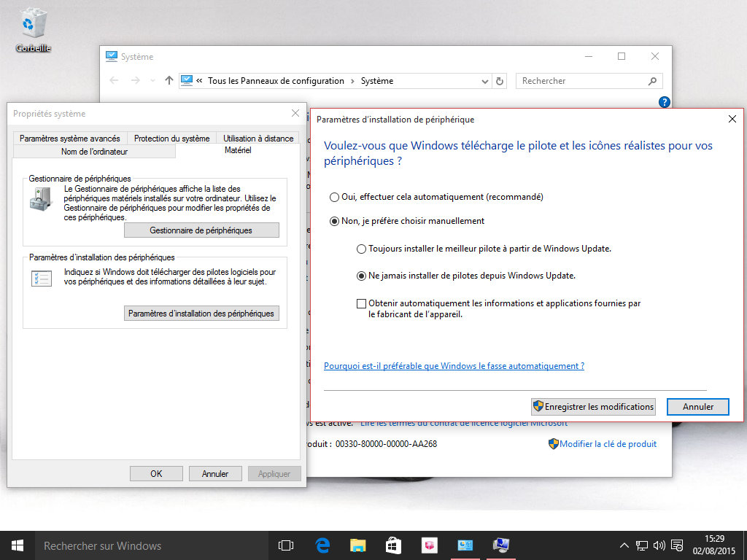Open the pink box app on taskbar
The height and width of the screenshot is (560, 747).
(429, 545)
